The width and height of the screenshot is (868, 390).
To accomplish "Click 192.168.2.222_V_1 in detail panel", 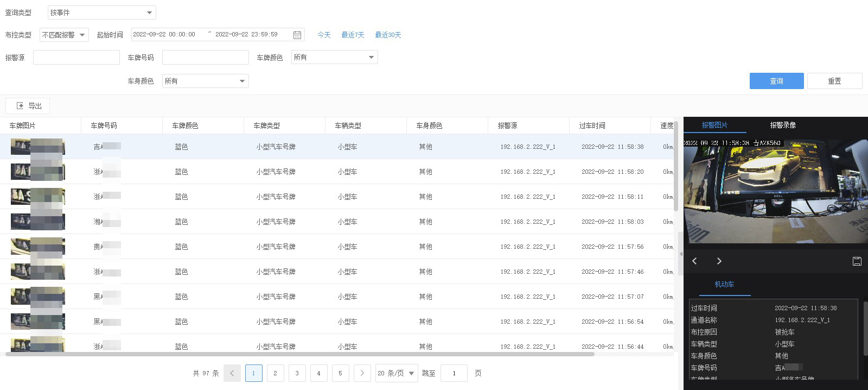I will 802,320.
